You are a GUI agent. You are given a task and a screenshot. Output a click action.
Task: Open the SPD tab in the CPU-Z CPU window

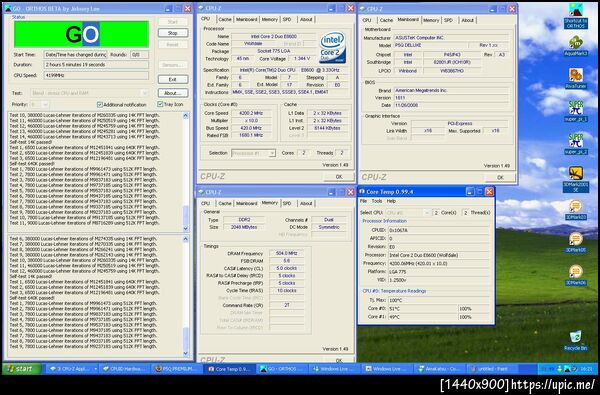click(x=287, y=19)
